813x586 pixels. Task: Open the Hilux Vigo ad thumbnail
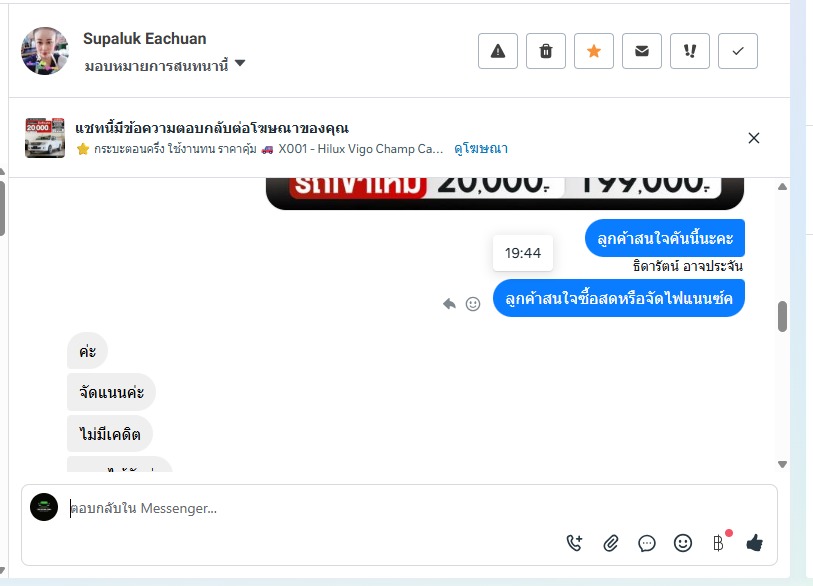point(45,138)
